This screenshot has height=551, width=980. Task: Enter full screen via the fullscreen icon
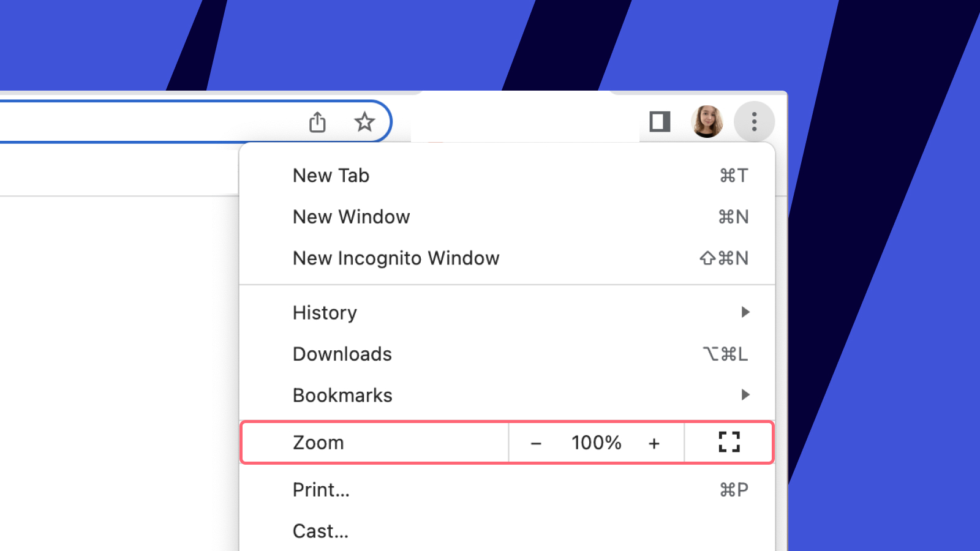(x=728, y=442)
